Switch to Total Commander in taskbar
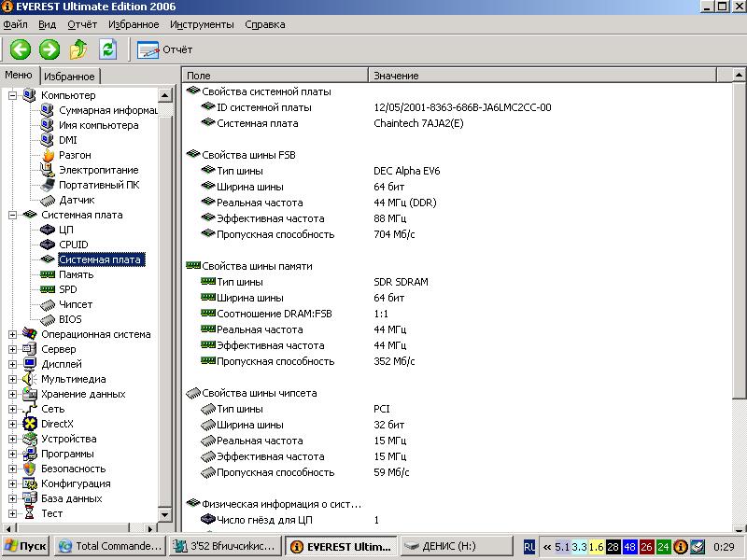The width and height of the screenshot is (747, 560). pos(110,546)
